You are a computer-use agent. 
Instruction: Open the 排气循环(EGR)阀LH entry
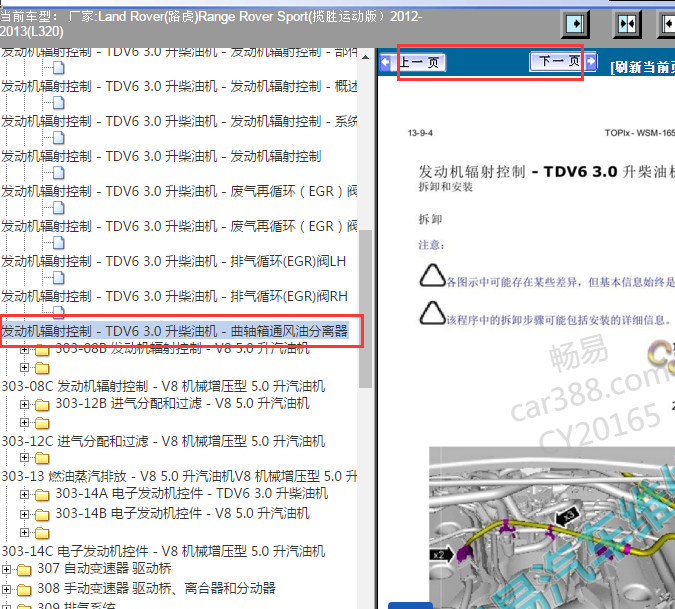tap(173, 261)
